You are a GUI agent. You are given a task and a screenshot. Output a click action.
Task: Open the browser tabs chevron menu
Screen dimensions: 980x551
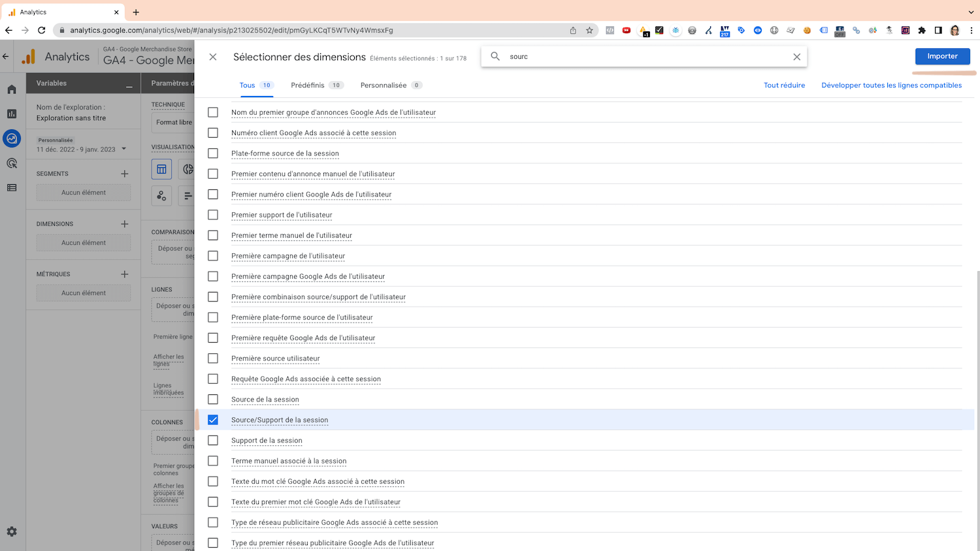point(970,11)
